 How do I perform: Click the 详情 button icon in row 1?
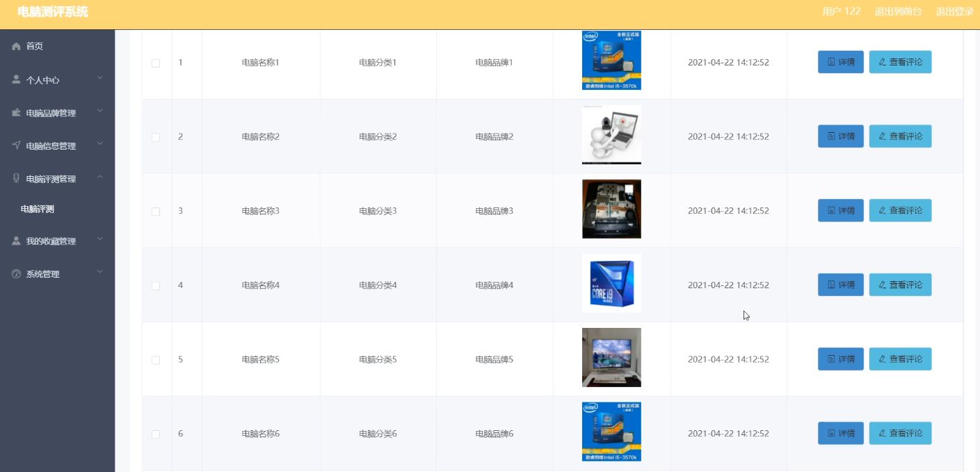pyautogui.click(x=831, y=62)
